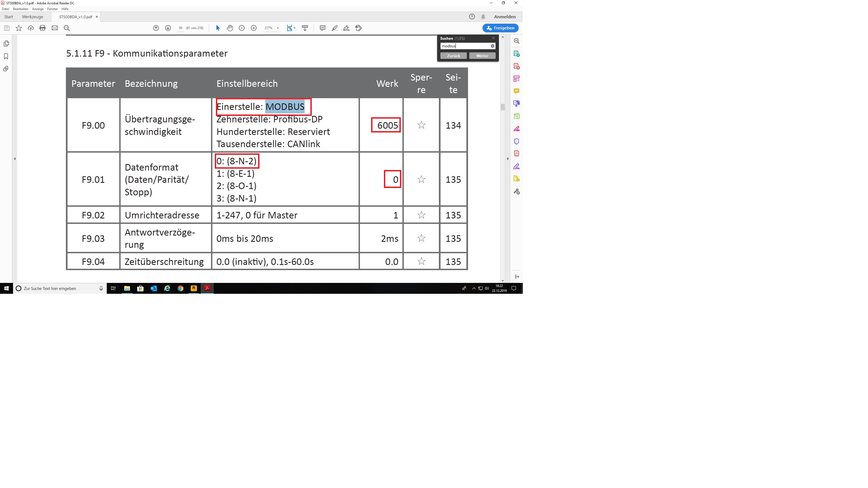Add a comment note icon
The width and height of the screenshot is (868, 488).
(x=322, y=28)
